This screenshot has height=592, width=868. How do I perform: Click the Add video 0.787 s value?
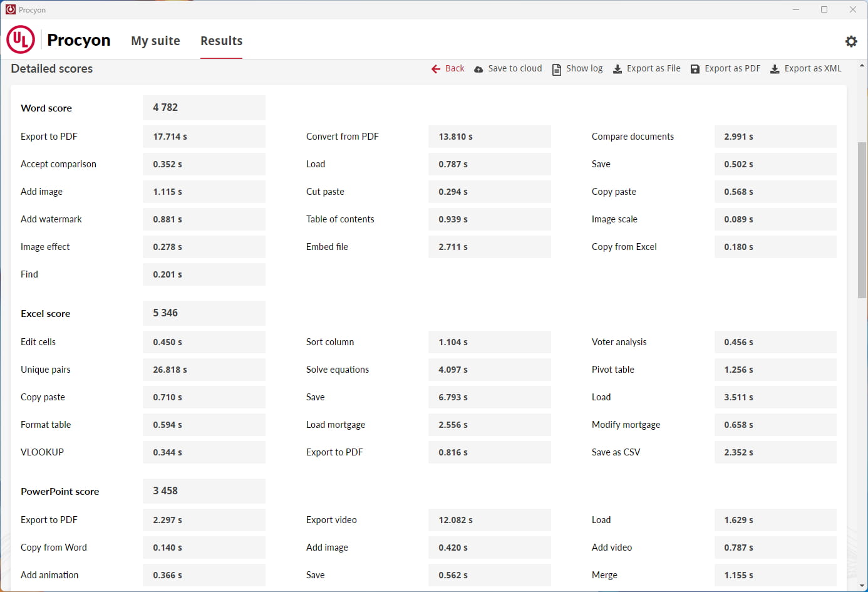775,548
